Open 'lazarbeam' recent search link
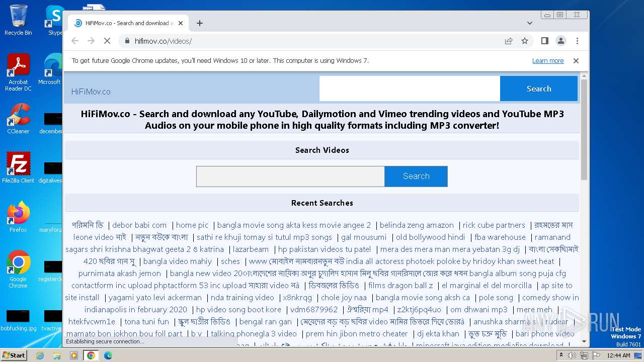The image size is (644, 362). click(251, 249)
